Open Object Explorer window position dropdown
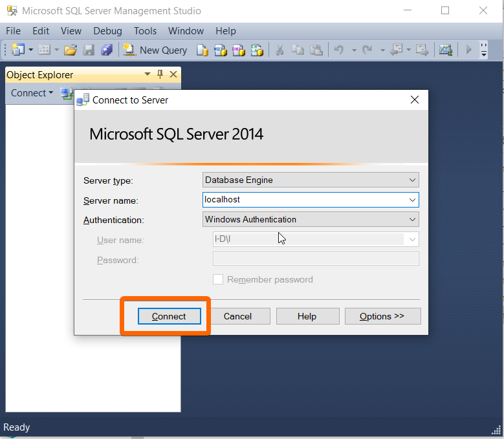 (148, 74)
